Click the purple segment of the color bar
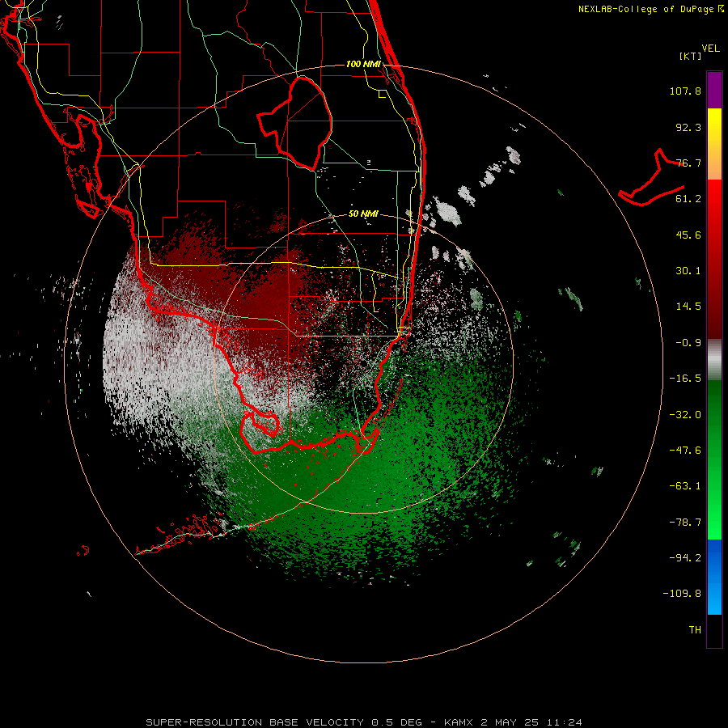The height and width of the screenshot is (728, 728). pos(714,90)
